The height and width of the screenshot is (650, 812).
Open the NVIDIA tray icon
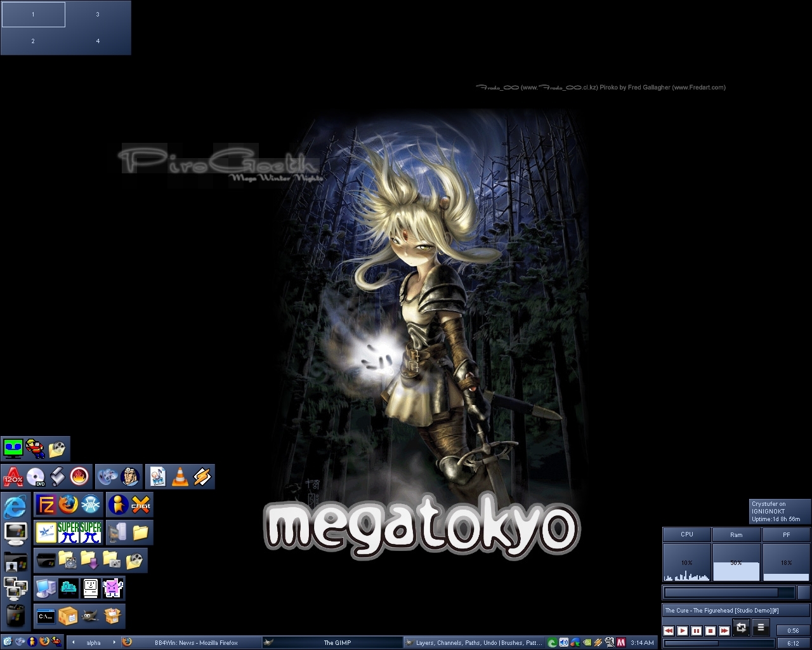[x=587, y=642]
